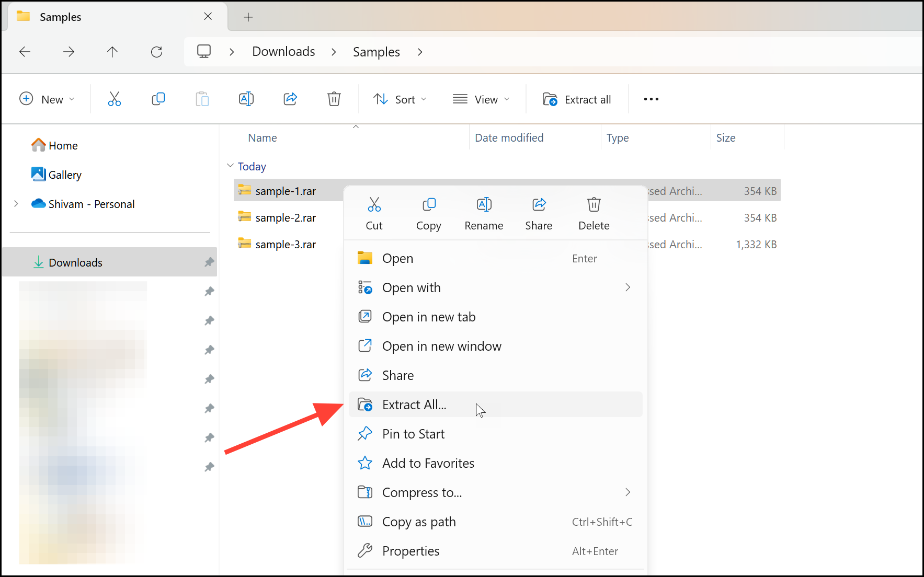Navigate up one folder level
Image resolution: width=924 pixels, height=577 pixels.
pyautogui.click(x=112, y=52)
